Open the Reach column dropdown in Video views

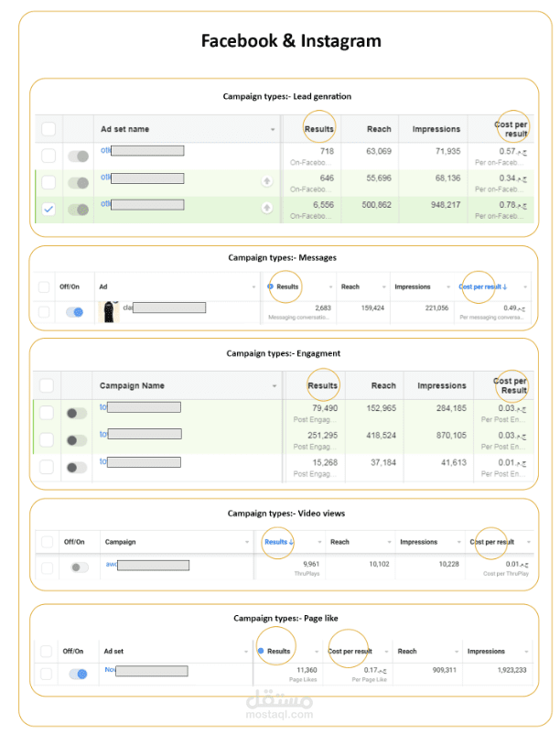click(x=390, y=542)
